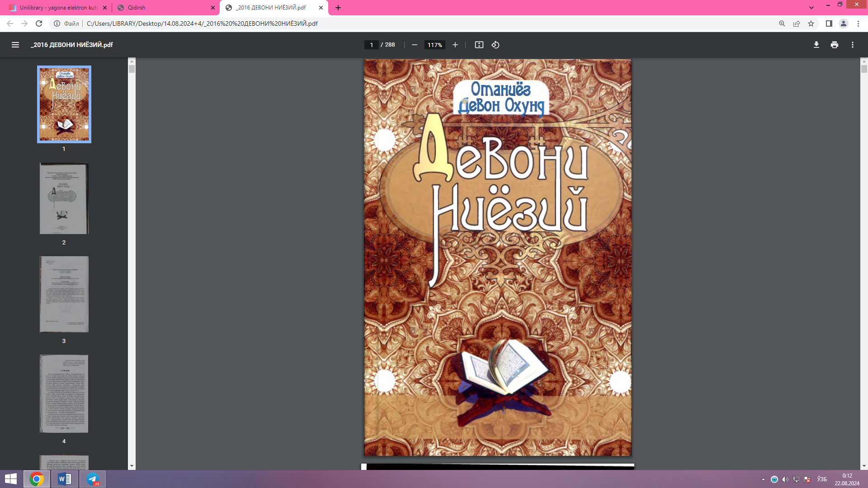The width and height of the screenshot is (868, 488).
Task: Toggle the browser side panel
Action: click(829, 23)
